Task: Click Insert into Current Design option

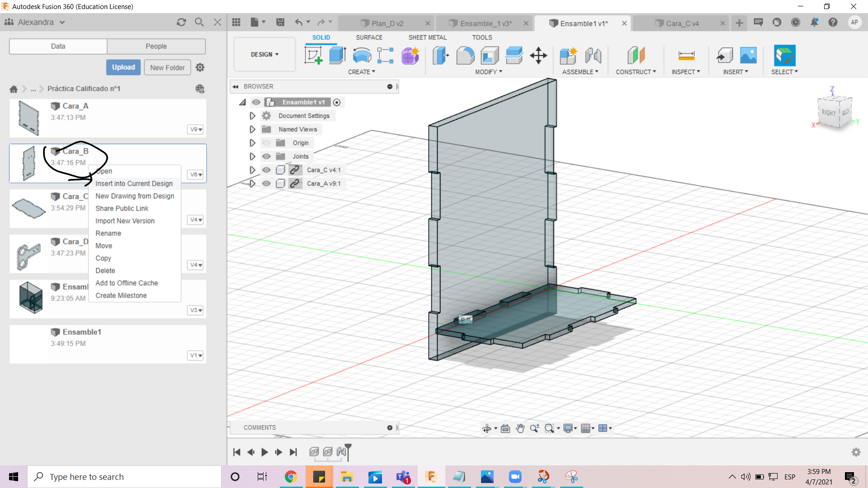Action: (x=134, y=183)
